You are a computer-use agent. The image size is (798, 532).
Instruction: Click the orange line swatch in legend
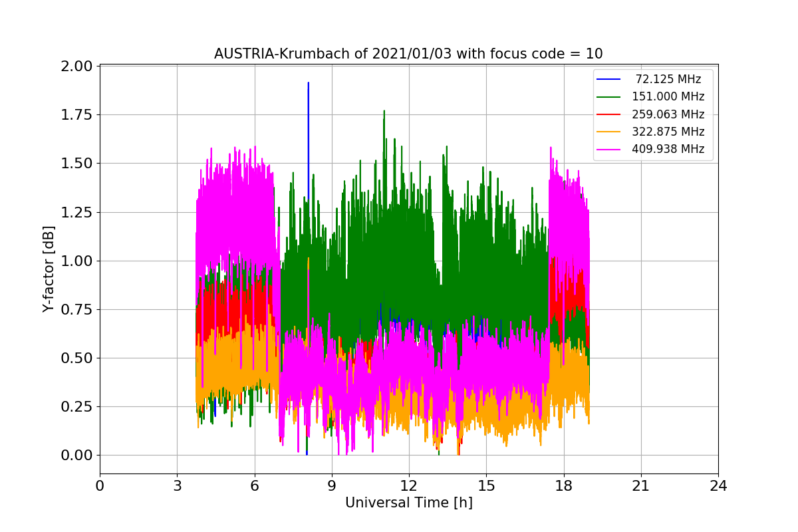(609, 132)
